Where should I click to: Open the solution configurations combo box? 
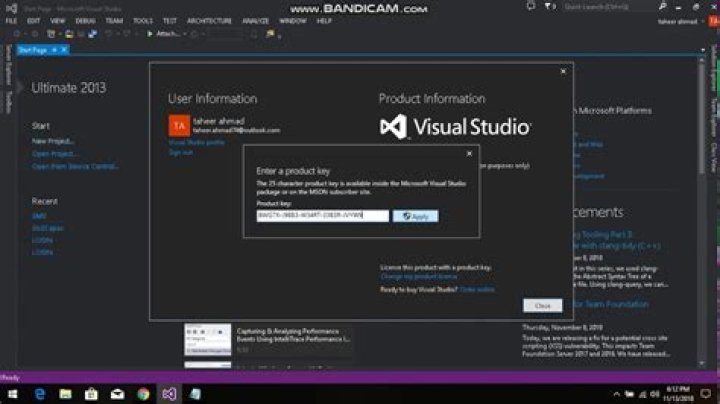click(x=225, y=34)
